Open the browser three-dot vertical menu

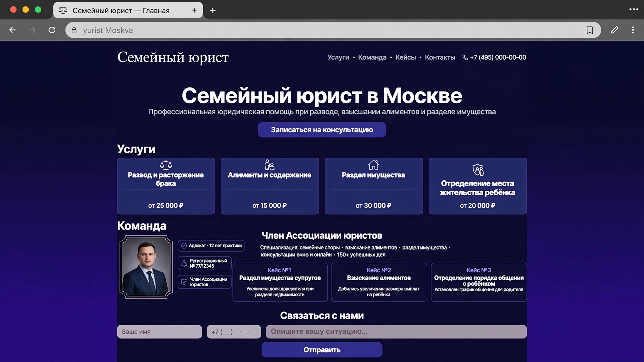click(x=633, y=30)
